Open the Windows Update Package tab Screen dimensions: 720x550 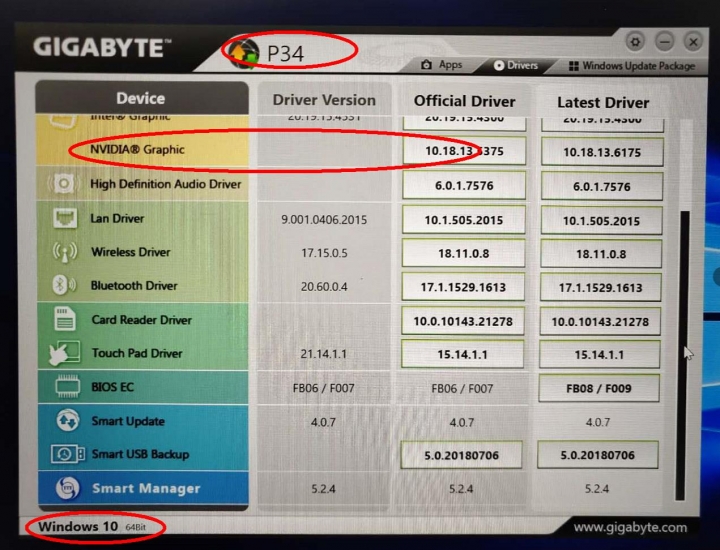tap(632, 66)
